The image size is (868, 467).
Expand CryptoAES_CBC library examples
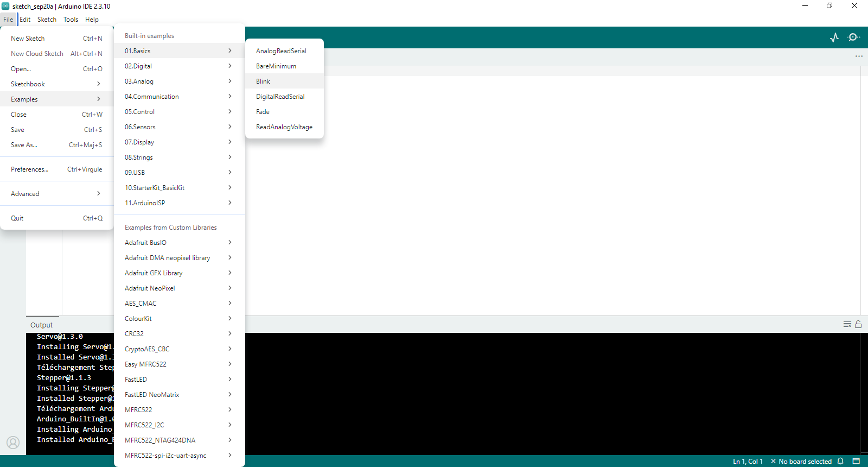point(180,349)
